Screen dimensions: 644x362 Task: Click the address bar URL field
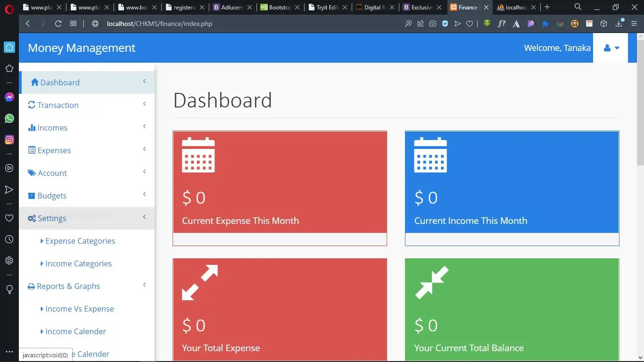click(x=236, y=24)
